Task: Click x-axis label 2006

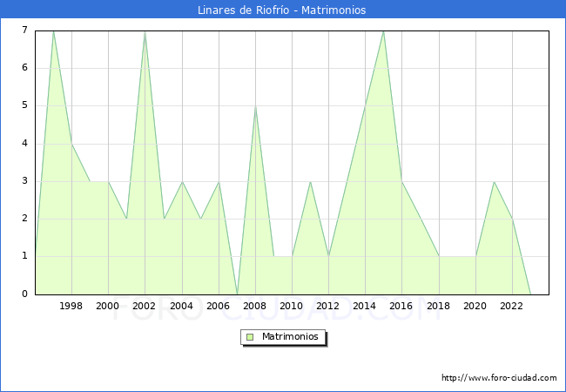Action: [218, 306]
